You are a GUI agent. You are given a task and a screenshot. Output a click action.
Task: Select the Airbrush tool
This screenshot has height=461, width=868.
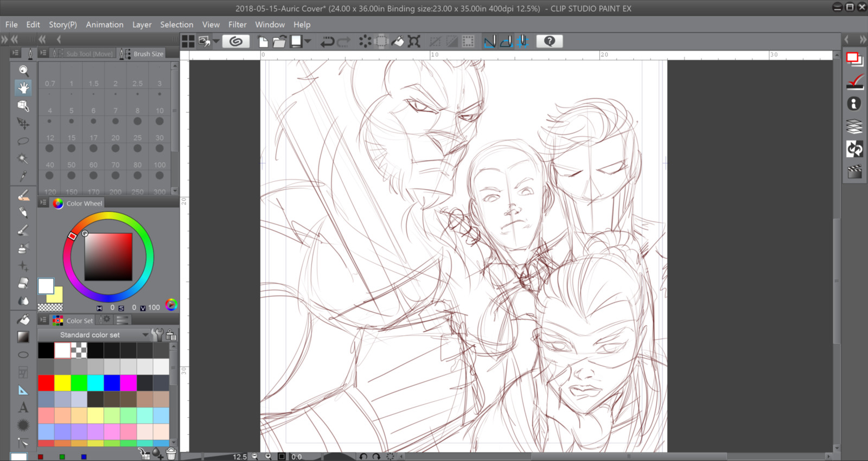23,248
